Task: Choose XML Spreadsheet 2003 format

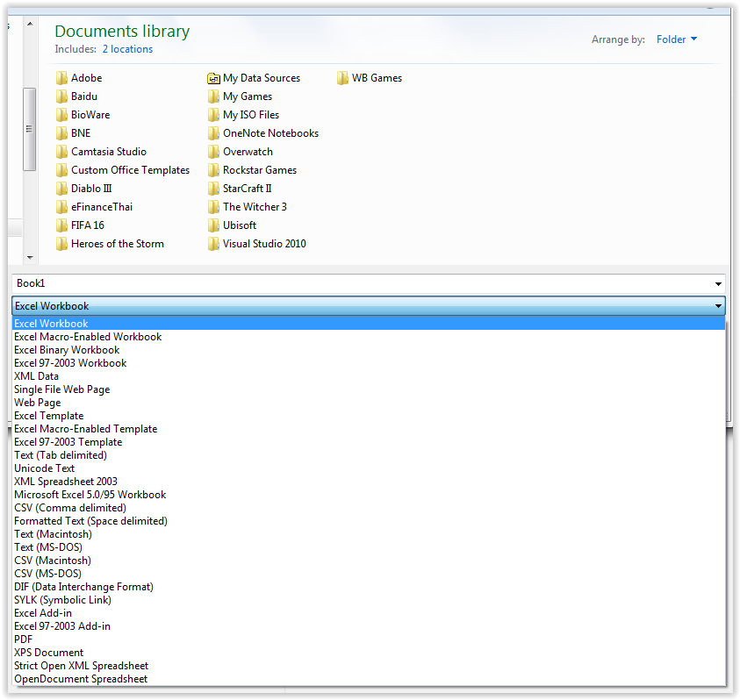Action: 368,482
